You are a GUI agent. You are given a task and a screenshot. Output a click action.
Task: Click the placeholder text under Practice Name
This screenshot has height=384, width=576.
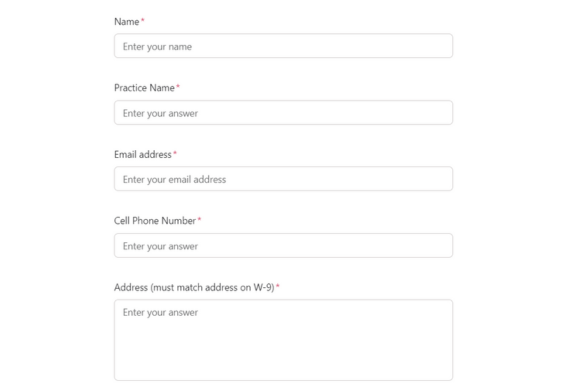[161, 113]
